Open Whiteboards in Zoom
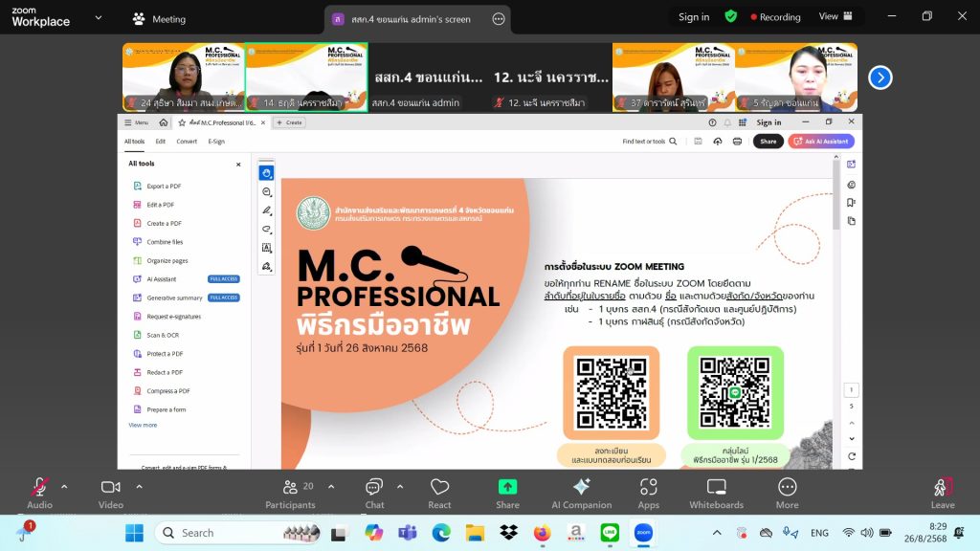This screenshot has width=980, height=551. pos(716,492)
